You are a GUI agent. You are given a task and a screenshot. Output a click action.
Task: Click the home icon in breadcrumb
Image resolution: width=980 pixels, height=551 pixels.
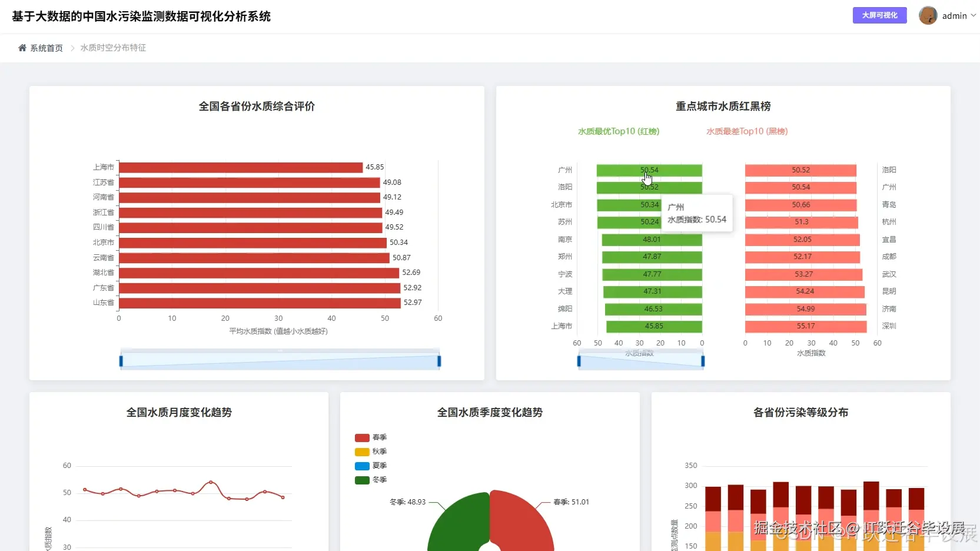pyautogui.click(x=22, y=48)
